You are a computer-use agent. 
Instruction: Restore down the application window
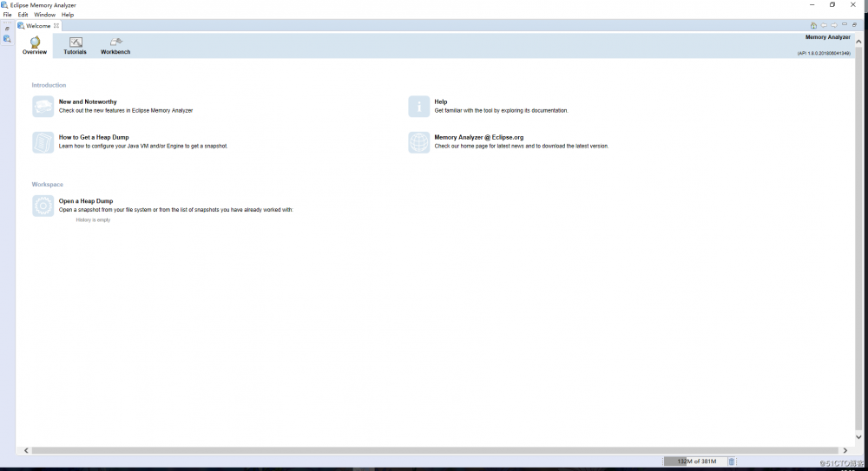coord(832,5)
